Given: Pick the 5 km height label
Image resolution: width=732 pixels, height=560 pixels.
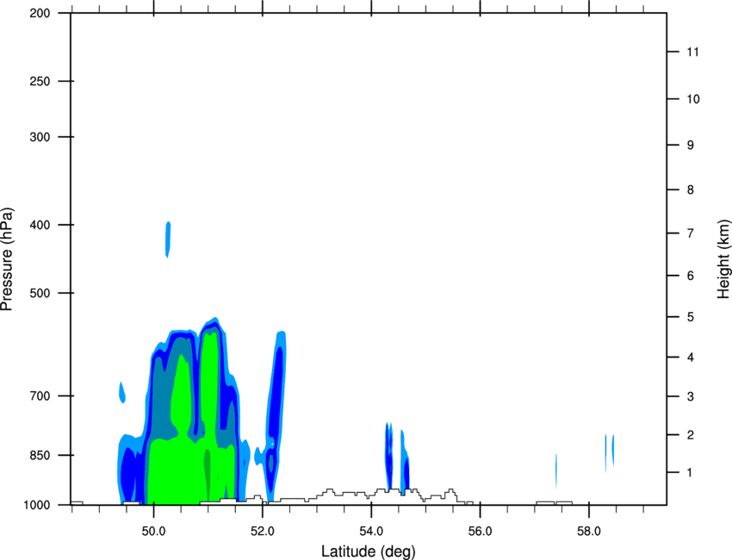Looking at the screenshot, I should click(690, 317).
